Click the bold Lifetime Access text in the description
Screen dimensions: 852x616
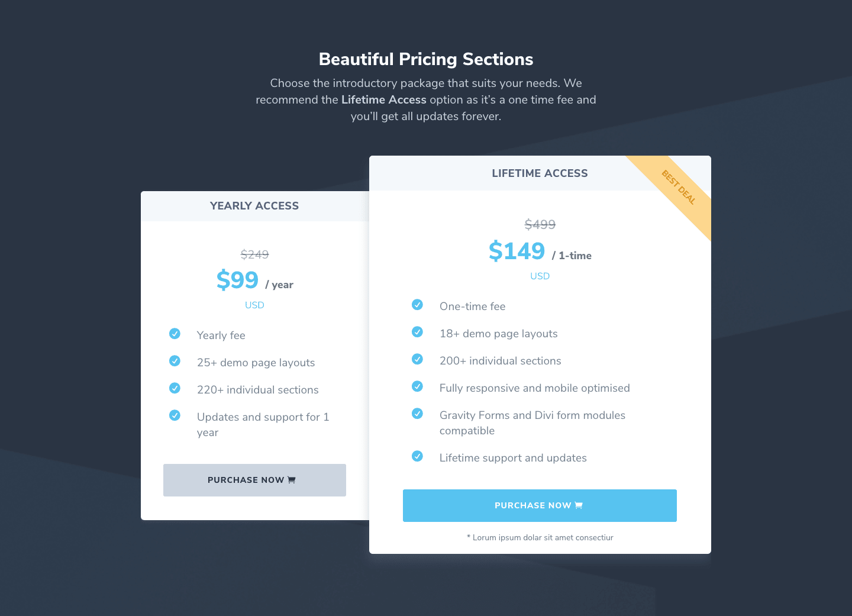click(384, 100)
